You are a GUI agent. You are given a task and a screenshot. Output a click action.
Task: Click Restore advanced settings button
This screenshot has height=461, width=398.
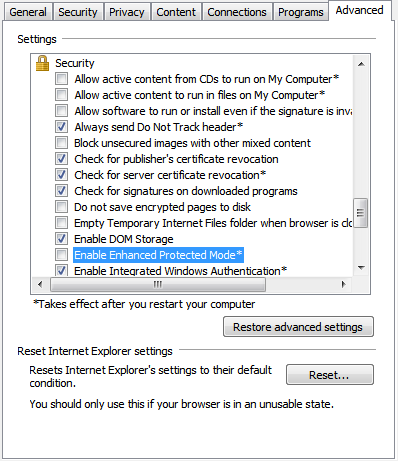(298, 327)
